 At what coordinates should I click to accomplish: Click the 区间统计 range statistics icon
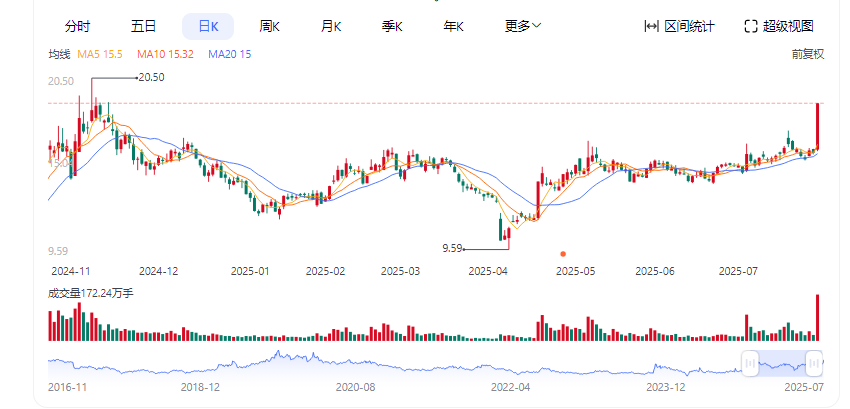(651, 26)
